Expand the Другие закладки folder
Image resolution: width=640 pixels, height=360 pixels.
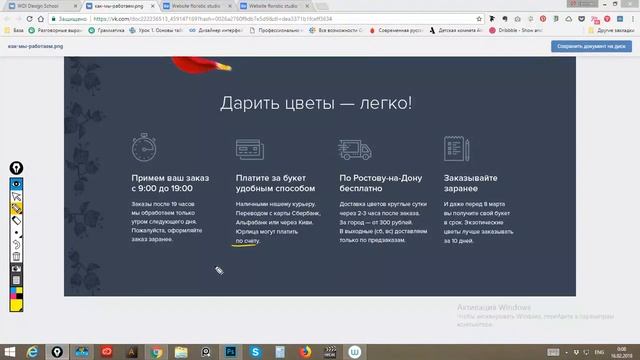click(x=611, y=30)
